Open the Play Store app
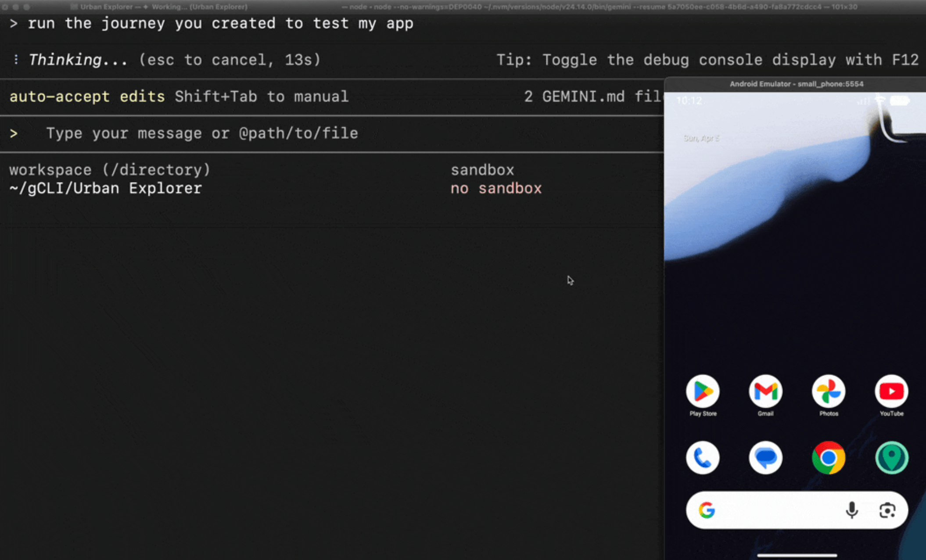The image size is (926, 560). point(703,392)
